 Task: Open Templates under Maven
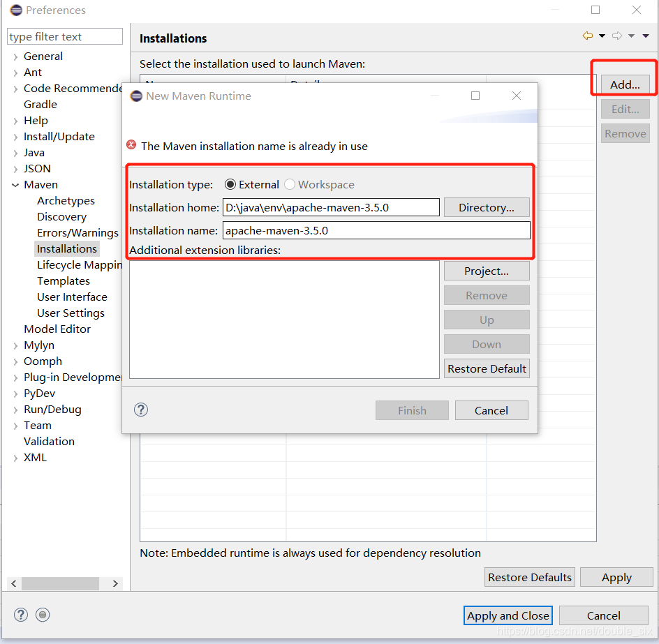pos(64,281)
